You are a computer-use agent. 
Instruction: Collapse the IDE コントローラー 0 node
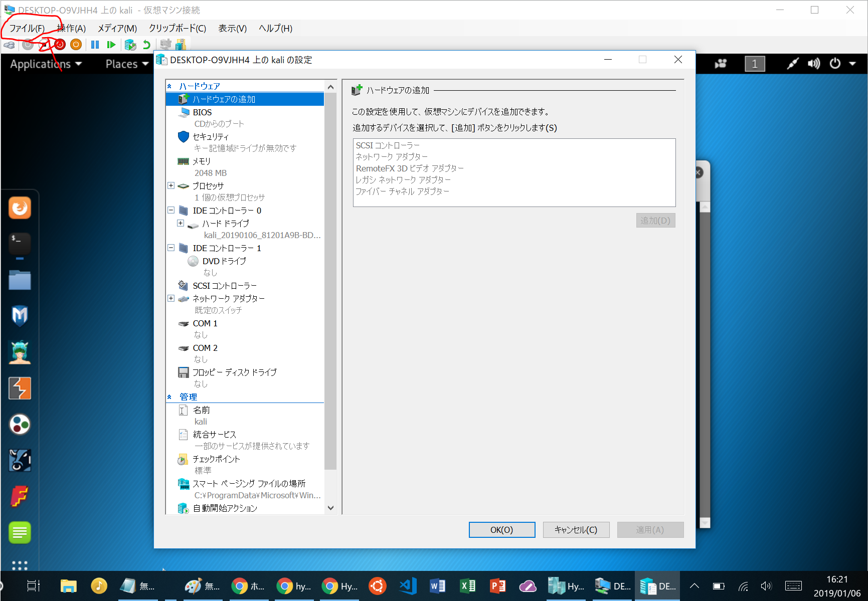(x=171, y=210)
